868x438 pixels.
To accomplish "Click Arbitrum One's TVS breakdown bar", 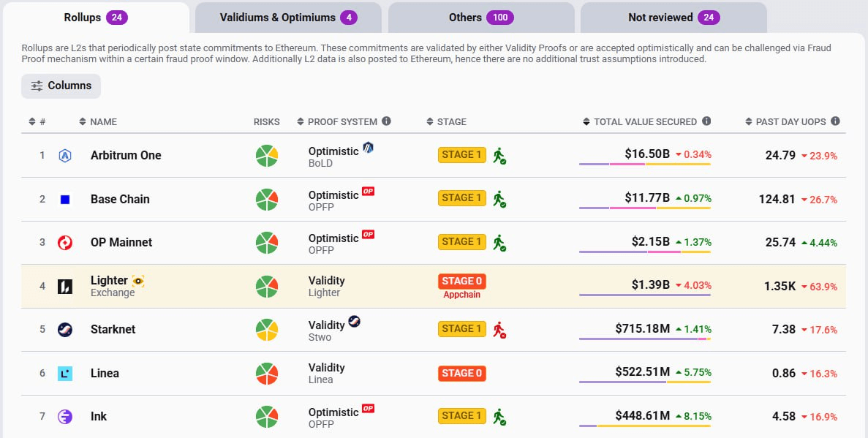I will pos(644,165).
